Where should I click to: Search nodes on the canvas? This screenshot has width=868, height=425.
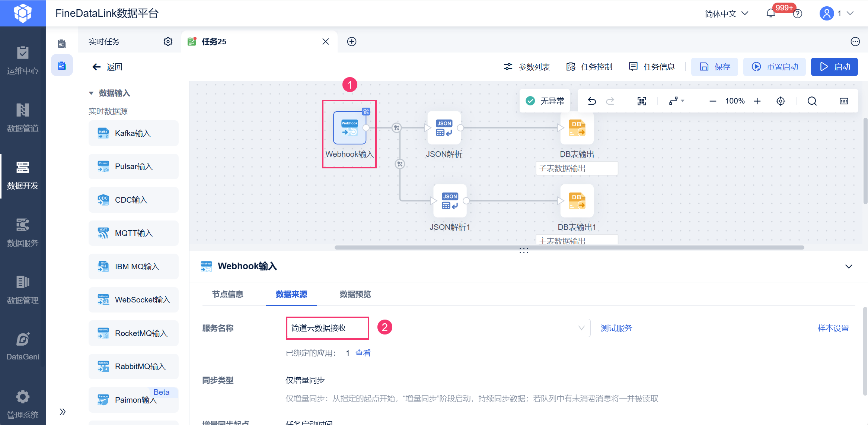[x=812, y=101]
